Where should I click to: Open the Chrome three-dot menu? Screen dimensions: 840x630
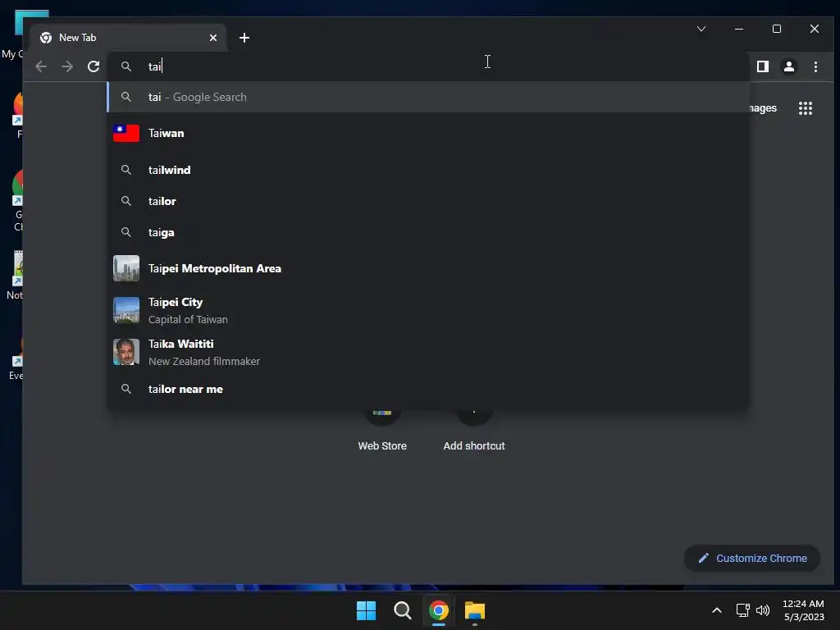click(815, 66)
